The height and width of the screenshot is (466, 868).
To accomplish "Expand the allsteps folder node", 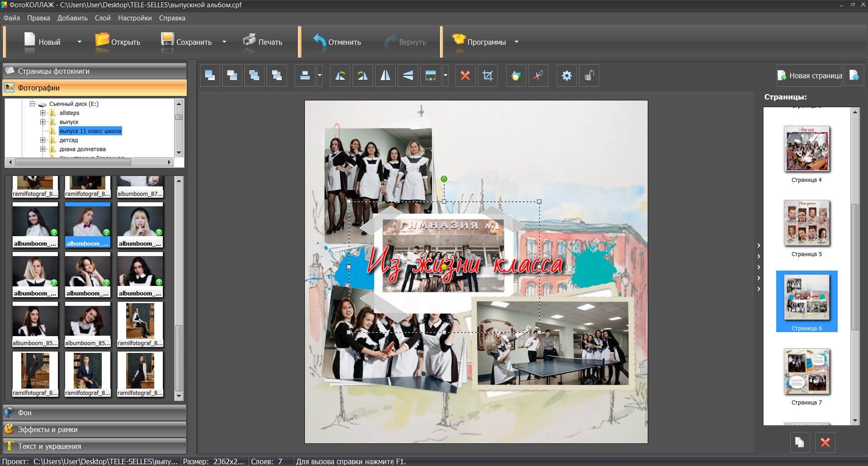I will [x=43, y=113].
